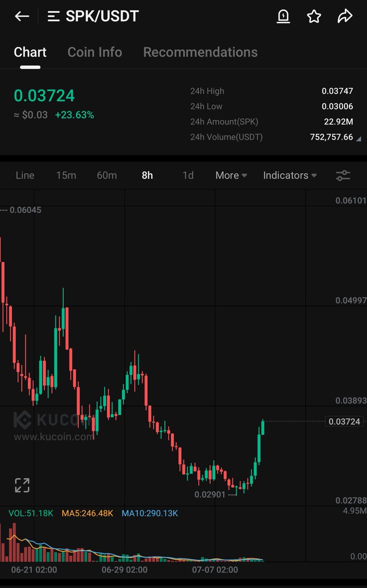Tap the 24h High label
The height and width of the screenshot is (588, 367).
click(x=207, y=91)
